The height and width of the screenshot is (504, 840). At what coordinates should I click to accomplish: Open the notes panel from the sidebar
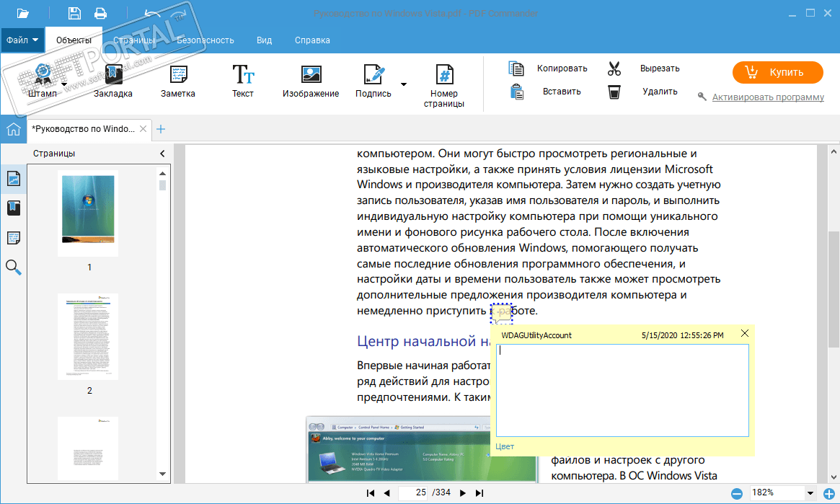coord(14,237)
